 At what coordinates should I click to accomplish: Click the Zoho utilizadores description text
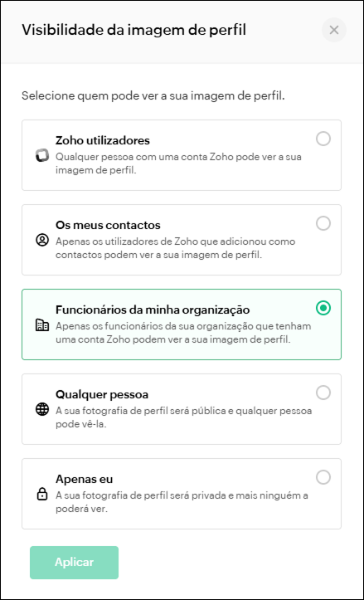[178, 163]
